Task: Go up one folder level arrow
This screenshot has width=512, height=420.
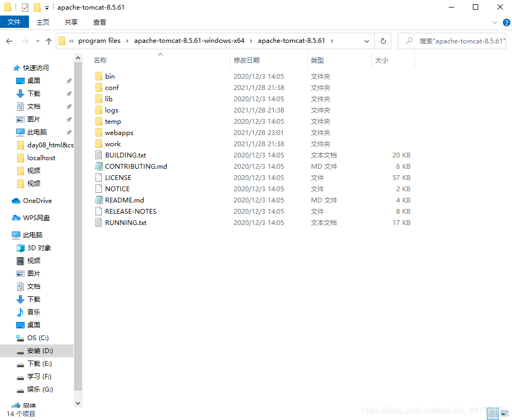Action: 49,41
